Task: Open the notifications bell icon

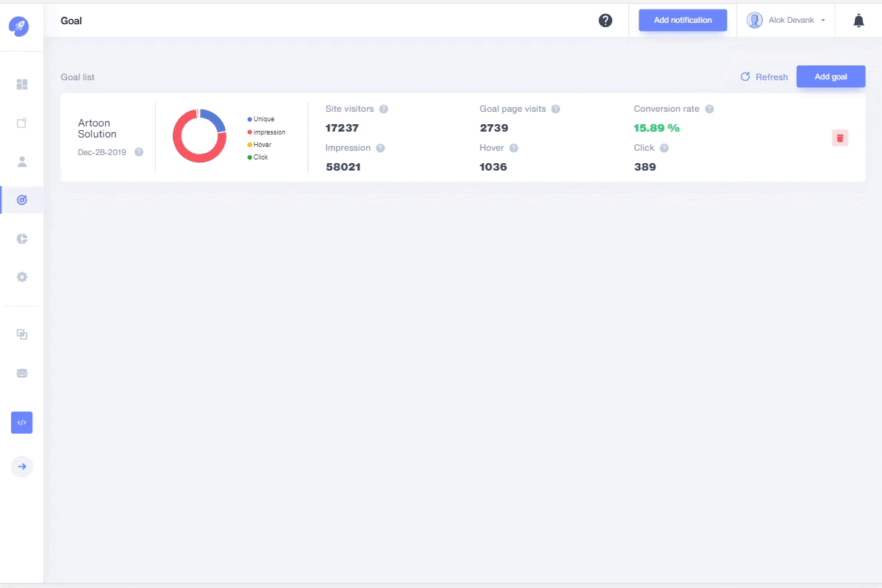Action: tap(858, 21)
